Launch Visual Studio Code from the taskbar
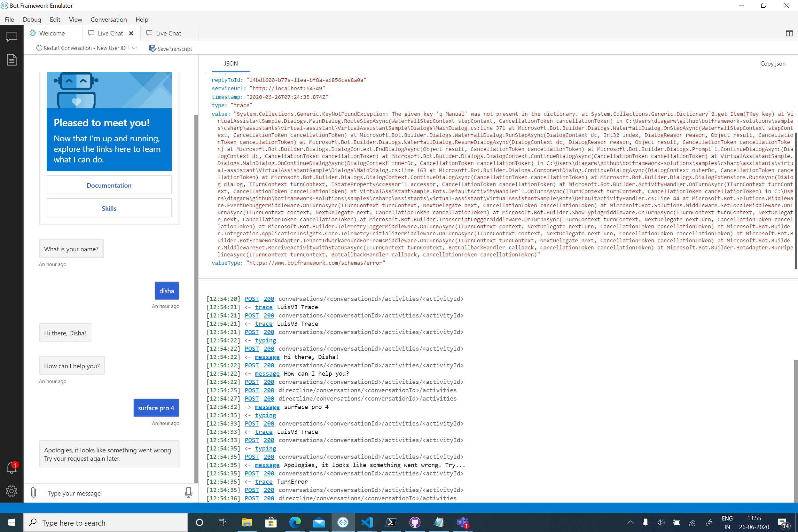 tap(367, 522)
